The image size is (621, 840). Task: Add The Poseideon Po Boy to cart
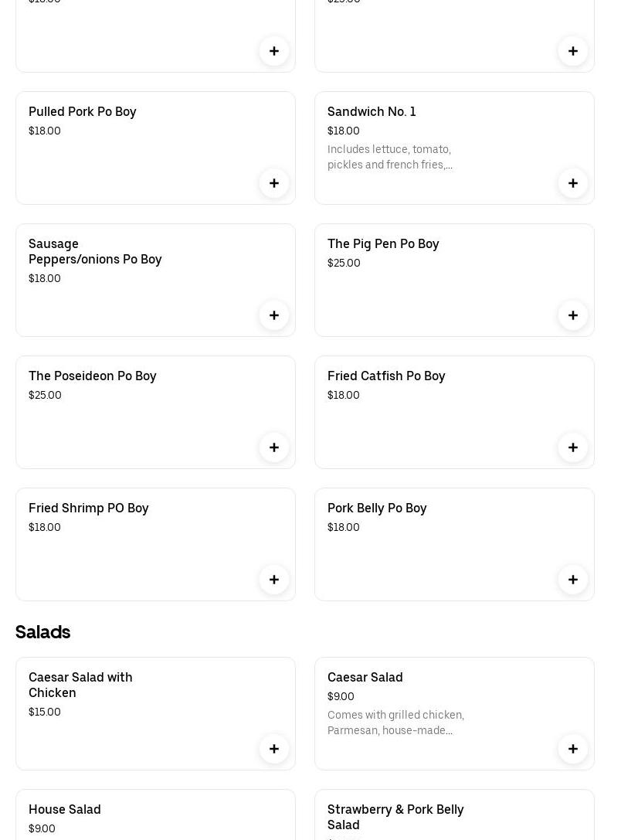coord(274,447)
